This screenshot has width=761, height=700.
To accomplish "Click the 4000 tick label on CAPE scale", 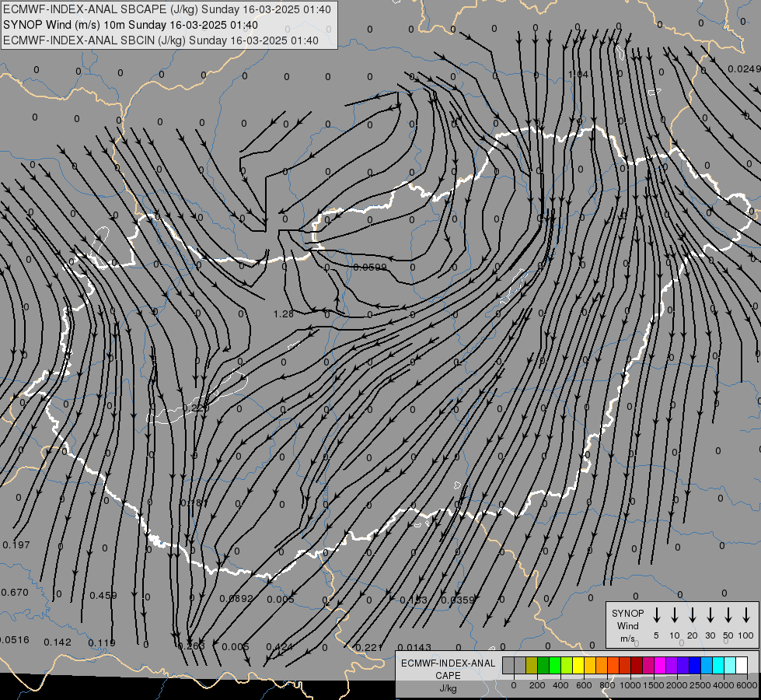I will click(724, 685).
